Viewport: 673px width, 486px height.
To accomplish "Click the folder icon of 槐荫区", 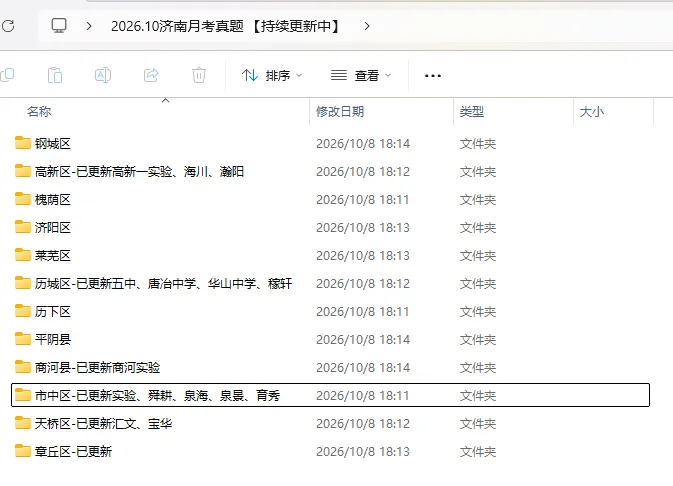I will pos(23,198).
